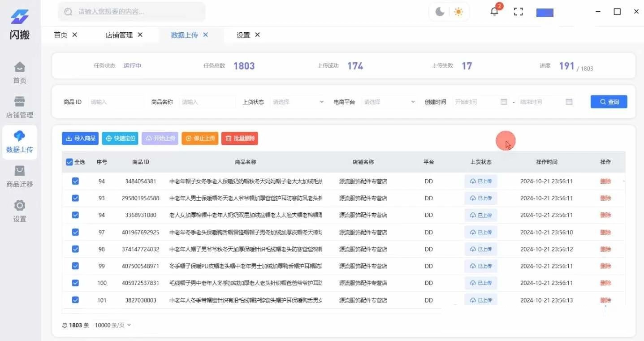Uncheck the row for item 3368931080
644x341 pixels.
coord(75,215)
